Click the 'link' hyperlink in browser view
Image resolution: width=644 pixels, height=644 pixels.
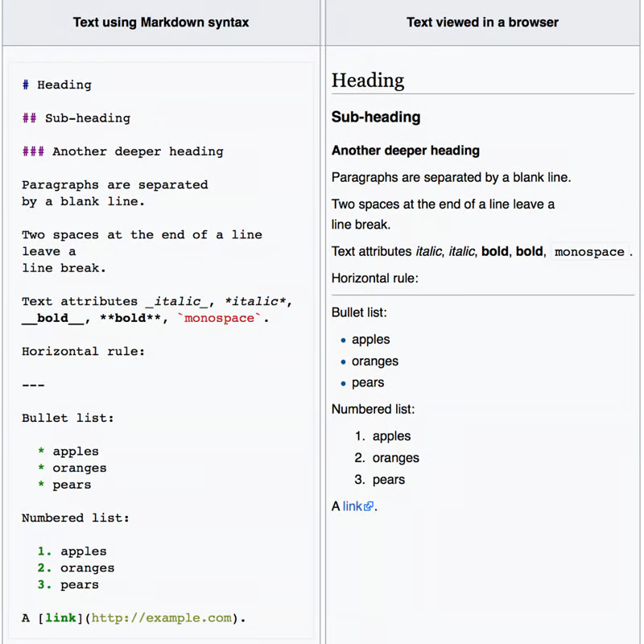tap(353, 506)
